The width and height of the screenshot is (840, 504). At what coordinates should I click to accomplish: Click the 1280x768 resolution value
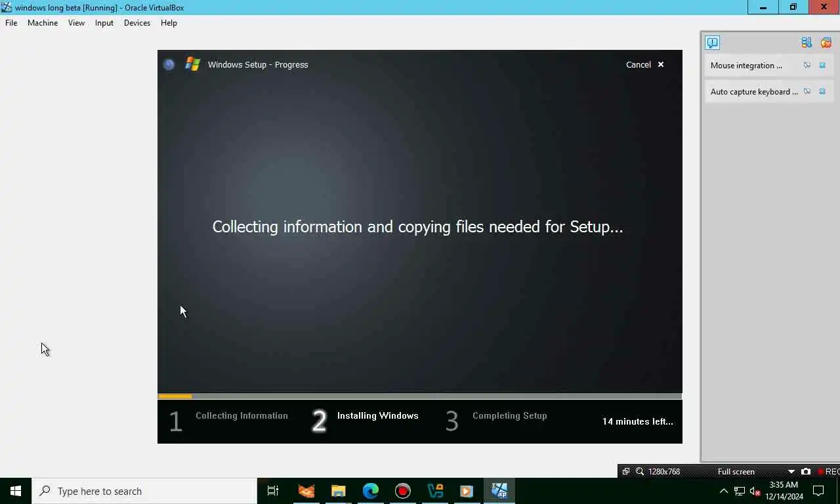click(x=664, y=472)
